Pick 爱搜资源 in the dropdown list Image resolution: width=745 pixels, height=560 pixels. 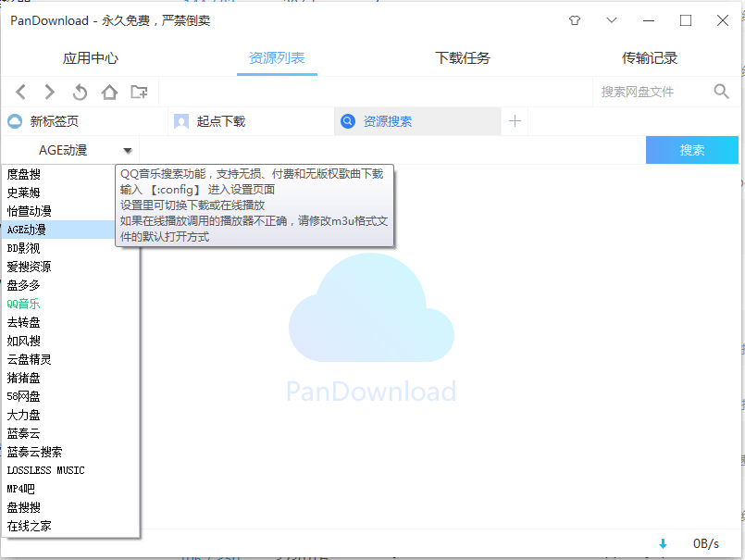pos(70,268)
